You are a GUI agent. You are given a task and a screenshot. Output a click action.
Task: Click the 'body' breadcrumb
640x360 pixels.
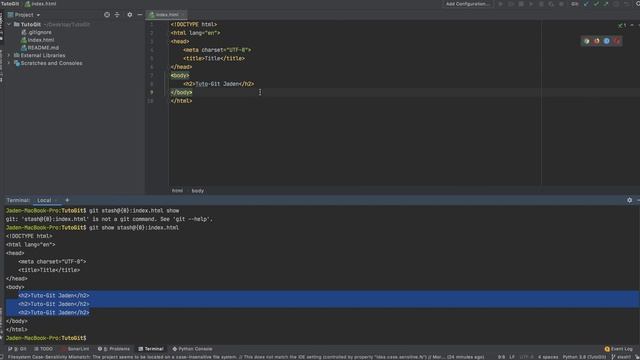[x=198, y=191]
